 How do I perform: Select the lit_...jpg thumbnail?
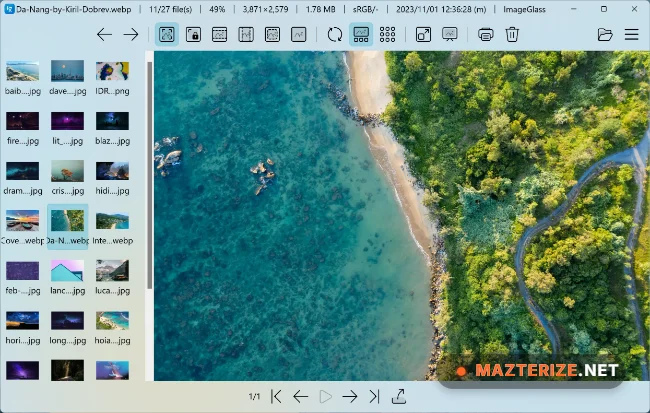click(68, 128)
